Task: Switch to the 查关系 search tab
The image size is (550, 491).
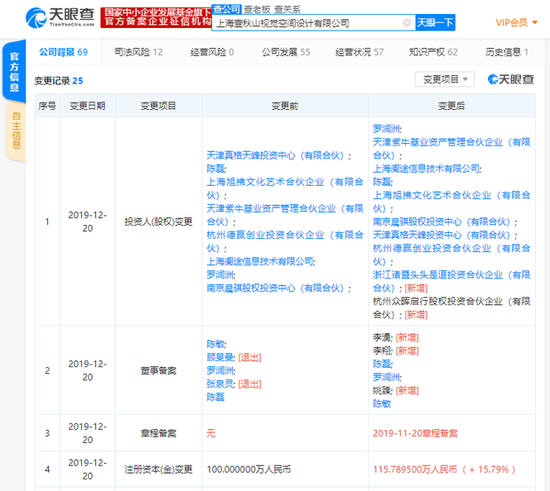Action: [287, 9]
